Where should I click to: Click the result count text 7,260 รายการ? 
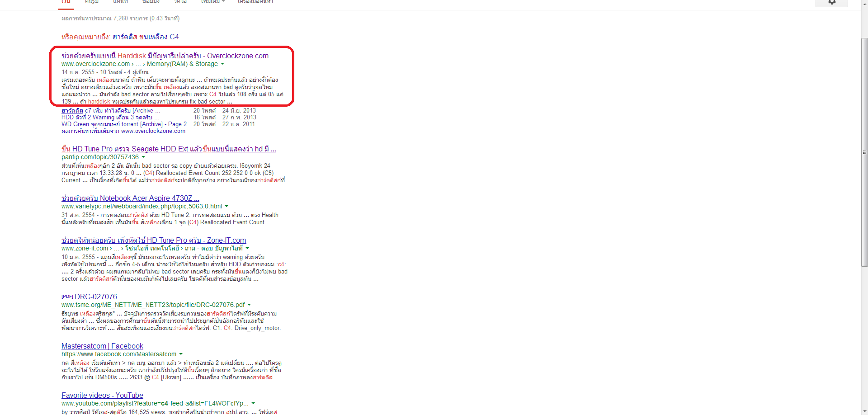pyautogui.click(x=131, y=19)
